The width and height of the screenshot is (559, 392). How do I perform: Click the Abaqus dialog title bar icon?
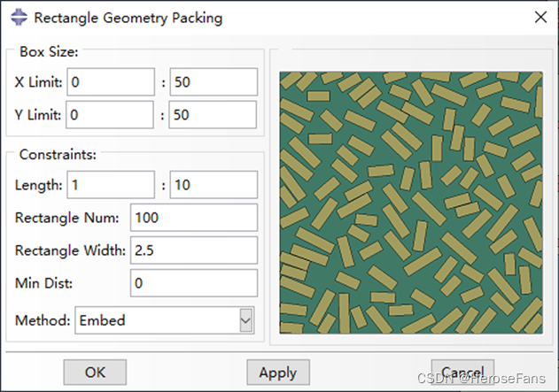click(x=17, y=18)
